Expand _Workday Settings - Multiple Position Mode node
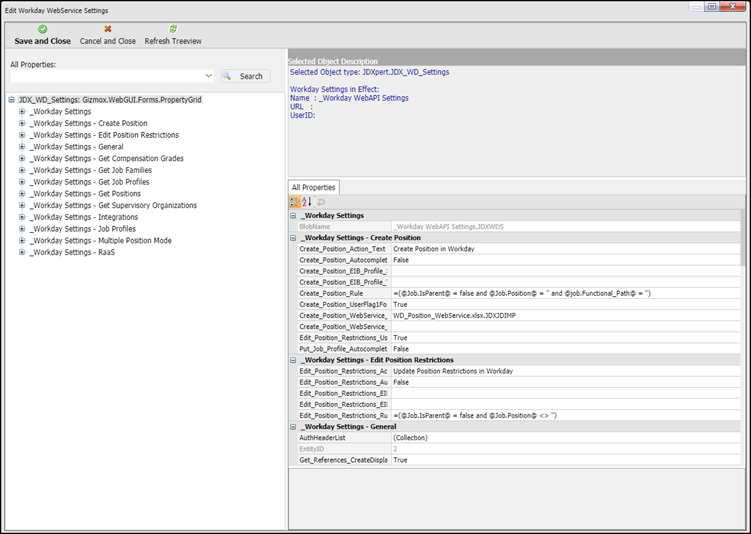 22,240
